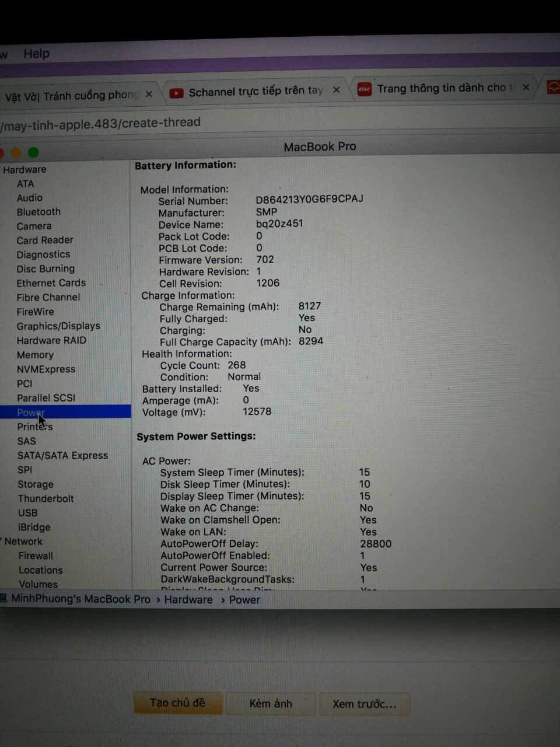
Task: Close the Trang thông tin browser tab
Action: tap(526, 87)
